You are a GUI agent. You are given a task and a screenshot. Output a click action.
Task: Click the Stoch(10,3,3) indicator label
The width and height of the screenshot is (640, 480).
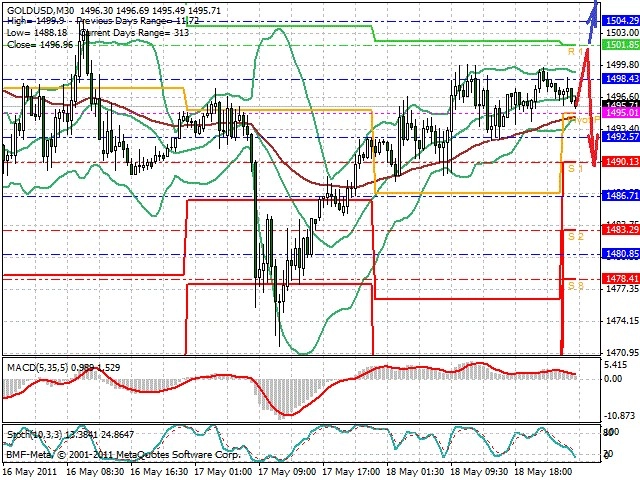coord(34,434)
